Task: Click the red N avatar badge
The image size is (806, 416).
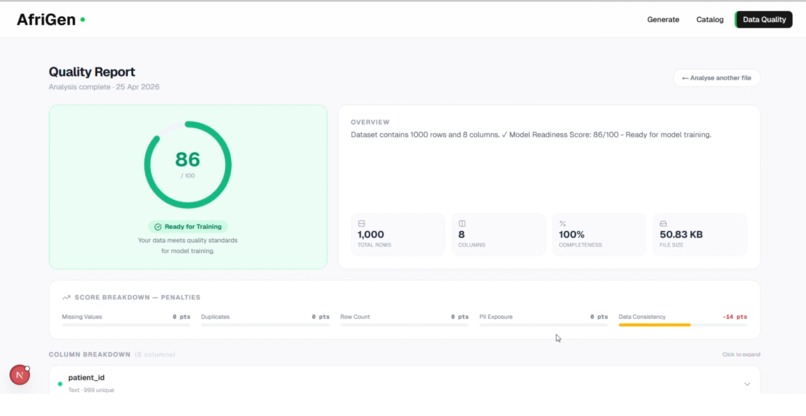Action: point(20,375)
